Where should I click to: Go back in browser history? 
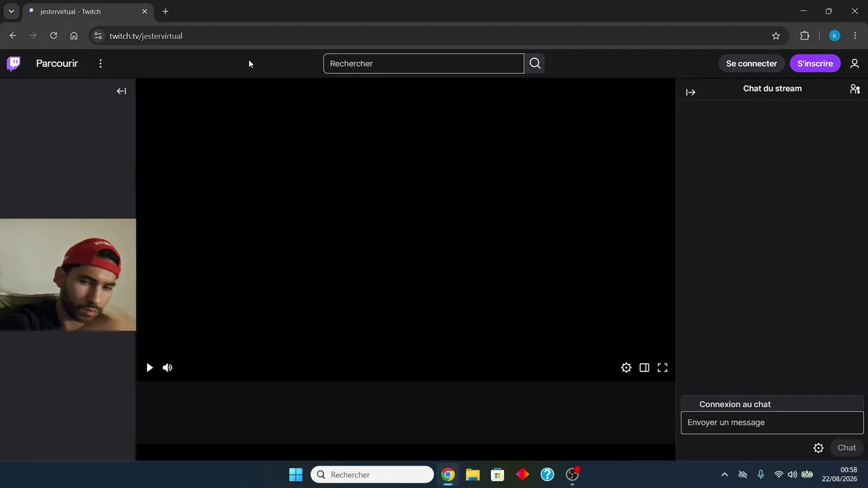coord(13,36)
